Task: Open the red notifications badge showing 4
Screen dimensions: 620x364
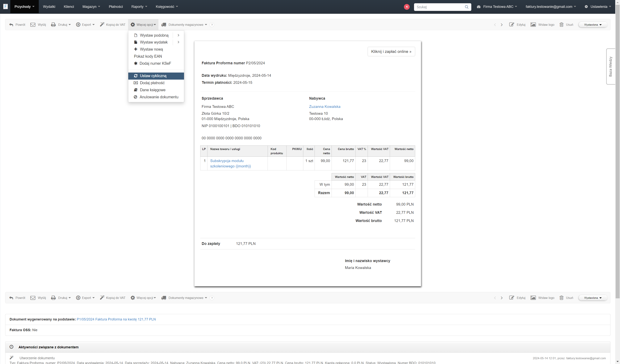Action: coord(407,7)
